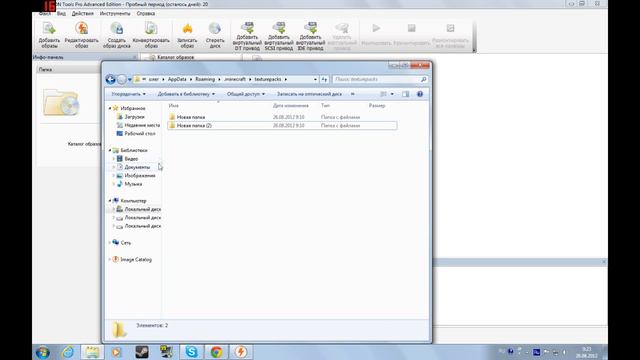
Task: Click AppData in the address breadcrumb
Action: tap(177, 79)
